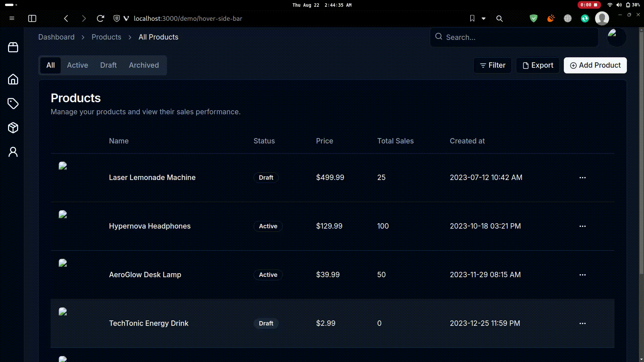Click the shield icon in address bar

[x=116, y=18]
